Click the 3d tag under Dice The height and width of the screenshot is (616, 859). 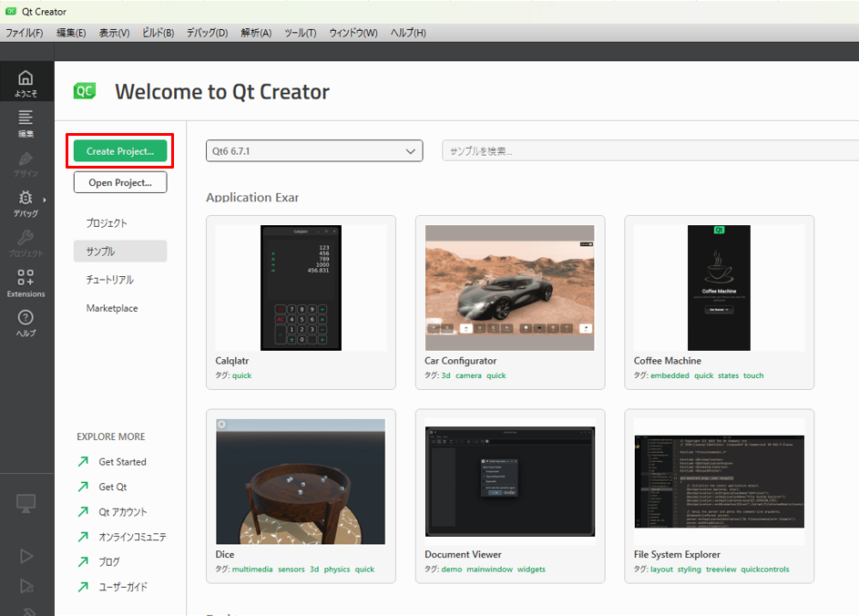(313, 570)
